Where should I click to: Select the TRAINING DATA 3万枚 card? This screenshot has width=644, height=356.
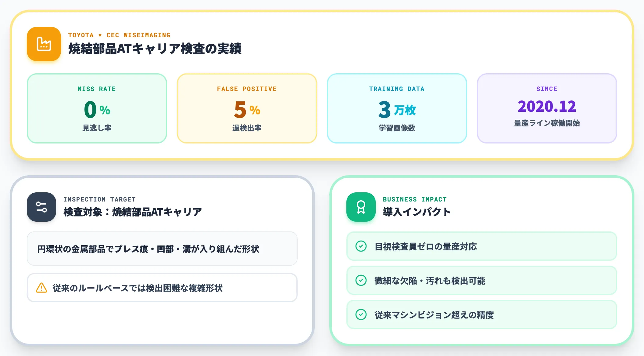click(x=397, y=108)
